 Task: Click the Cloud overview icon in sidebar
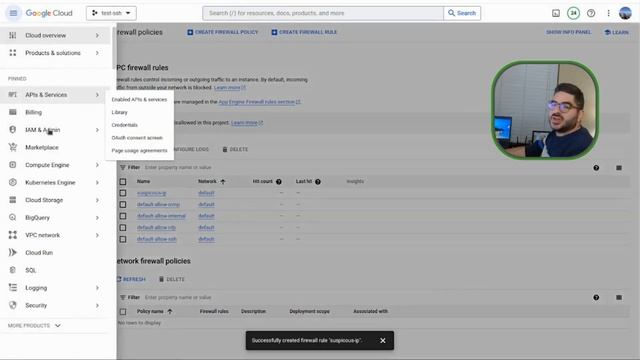tap(13, 36)
